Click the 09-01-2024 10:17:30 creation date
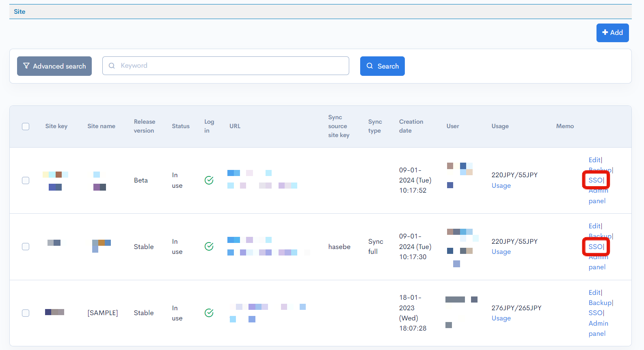Screen dimensions: 644x350 [415, 247]
